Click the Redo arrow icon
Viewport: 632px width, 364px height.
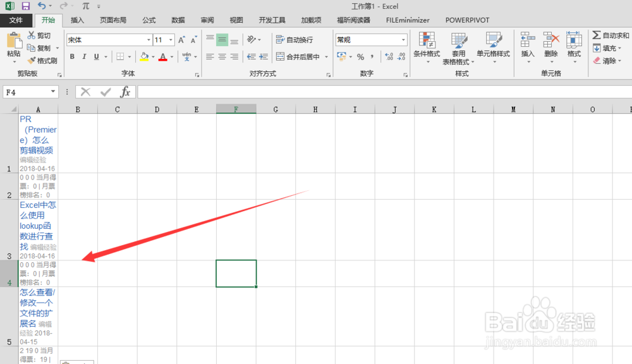(x=63, y=6)
